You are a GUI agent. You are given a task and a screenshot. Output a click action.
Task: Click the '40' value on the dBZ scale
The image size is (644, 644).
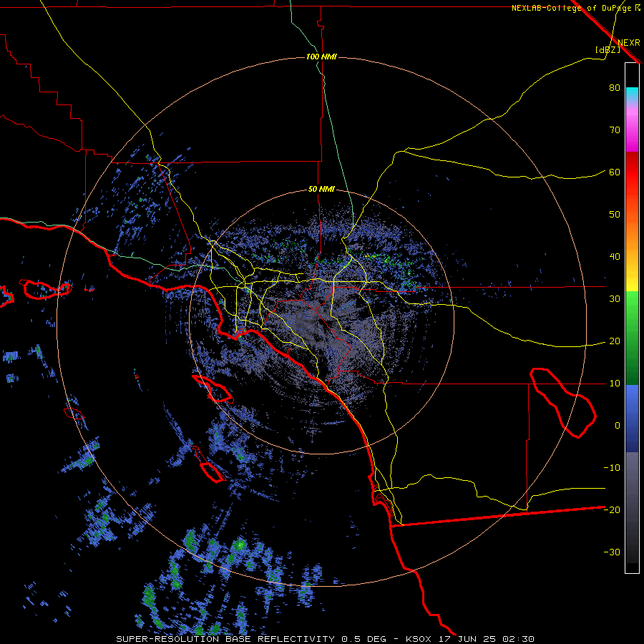615,257
